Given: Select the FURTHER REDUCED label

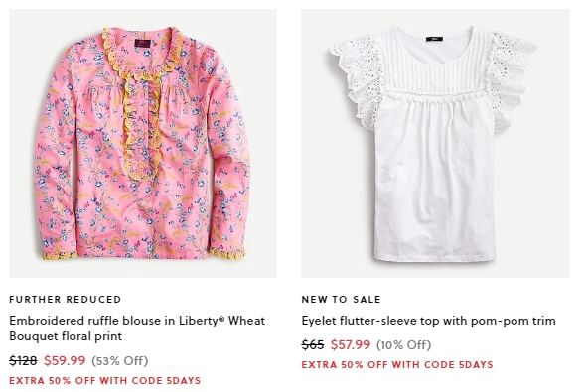Looking at the screenshot, I should tap(66, 299).
